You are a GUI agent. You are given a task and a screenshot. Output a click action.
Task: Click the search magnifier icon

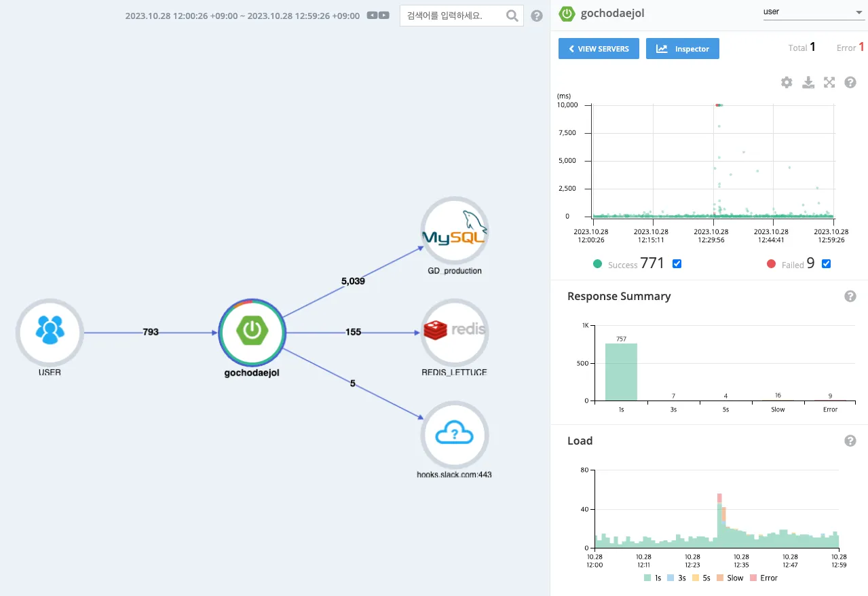[x=512, y=16]
